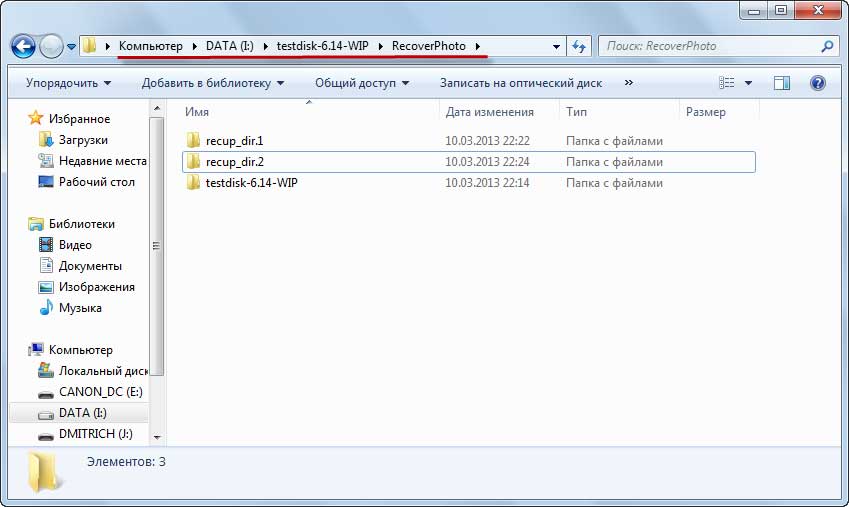Select DATA (I:) in the address breadcrumb
The height and width of the screenshot is (507, 849).
click(230, 46)
